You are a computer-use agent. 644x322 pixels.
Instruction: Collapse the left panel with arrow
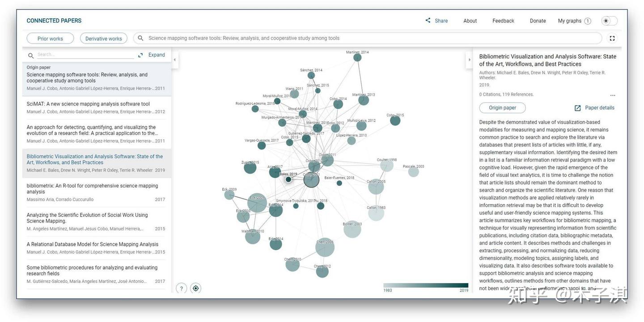tap(174, 60)
